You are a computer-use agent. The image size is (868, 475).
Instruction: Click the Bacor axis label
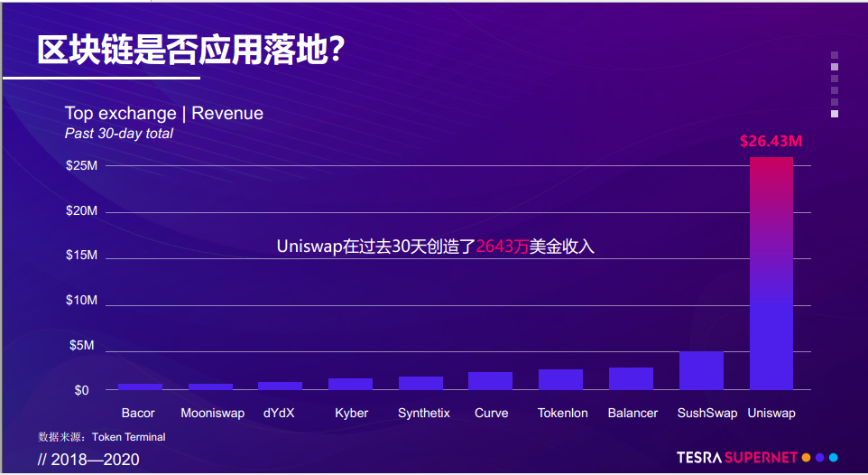click(138, 413)
